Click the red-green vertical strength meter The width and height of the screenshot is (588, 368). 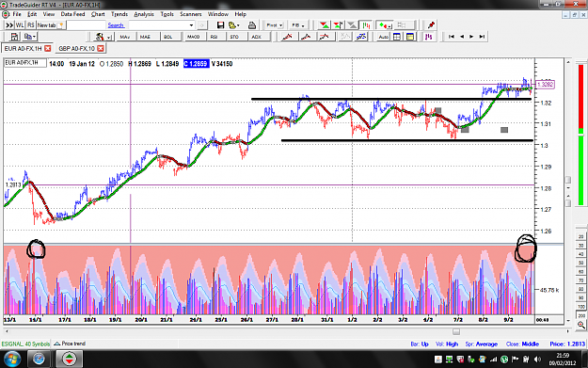tap(580, 135)
